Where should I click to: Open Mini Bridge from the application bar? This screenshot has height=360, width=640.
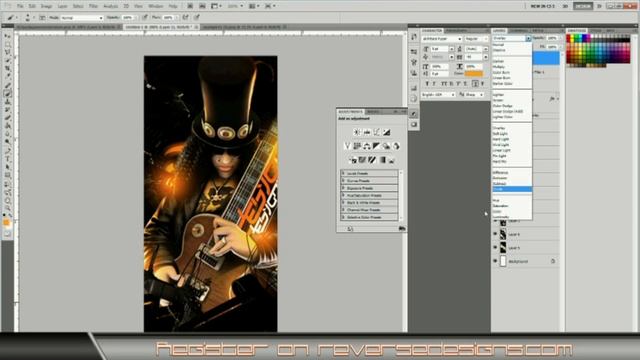point(202,6)
